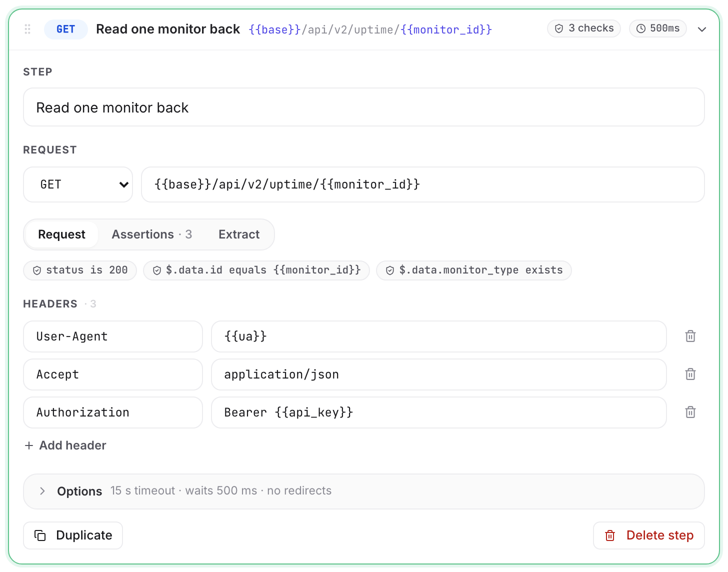Click Delete step
Screen dimensions: 728x572
[x=649, y=535]
